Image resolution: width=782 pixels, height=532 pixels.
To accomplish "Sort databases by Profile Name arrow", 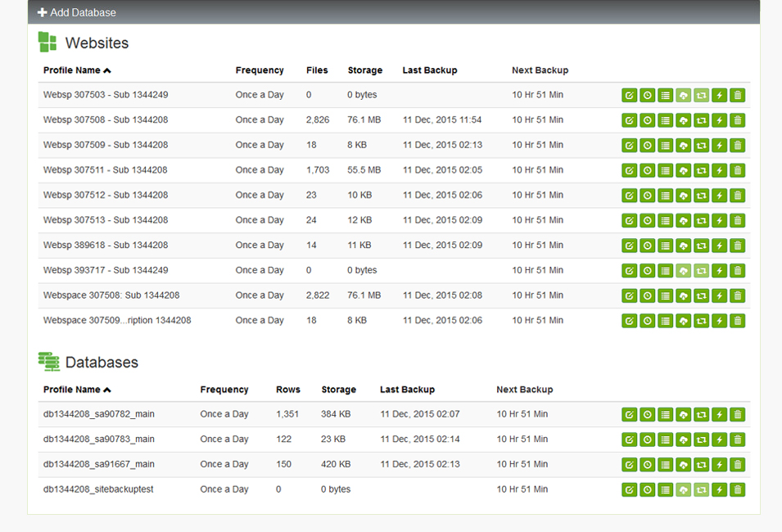I will pyautogui.click(x=107, y=390).
